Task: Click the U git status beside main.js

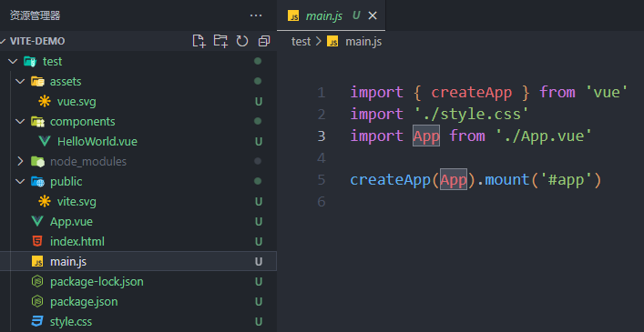Action: coord(259,261)
